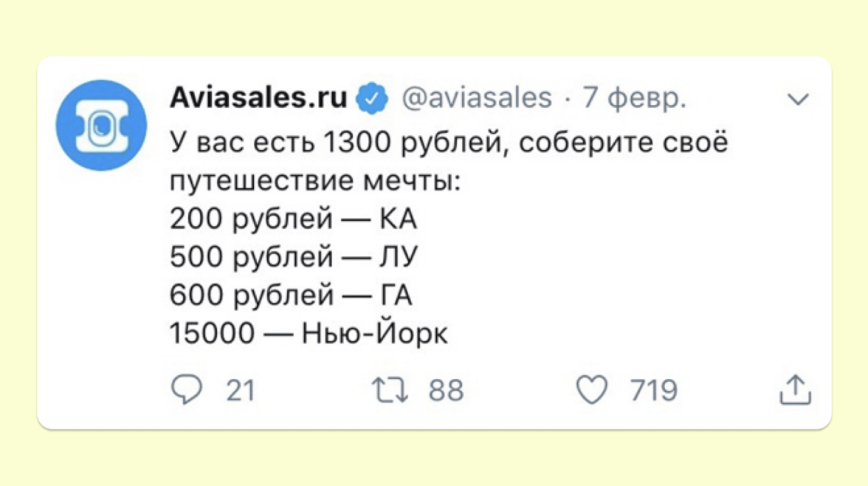Click the line "15000 — Нью-Йорк"
The width and height of the screenshot is (868, 486).
point(309,335)
